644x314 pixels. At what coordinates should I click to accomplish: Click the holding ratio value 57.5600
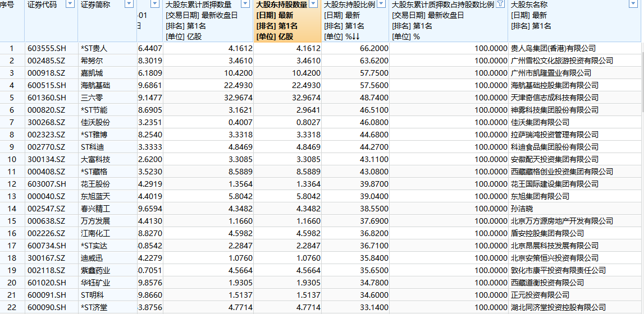tap(374, 85)
